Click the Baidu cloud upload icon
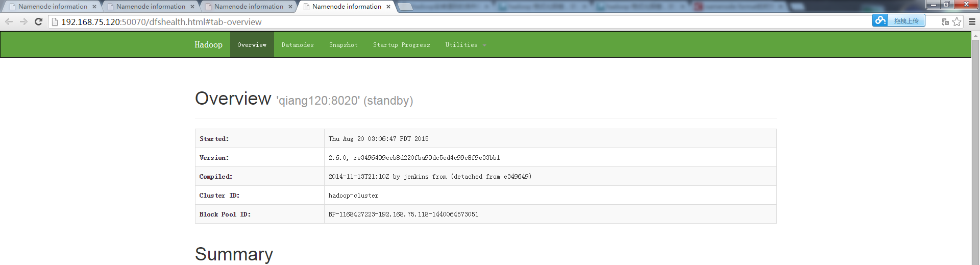980x265 pixels. (880, 20)
